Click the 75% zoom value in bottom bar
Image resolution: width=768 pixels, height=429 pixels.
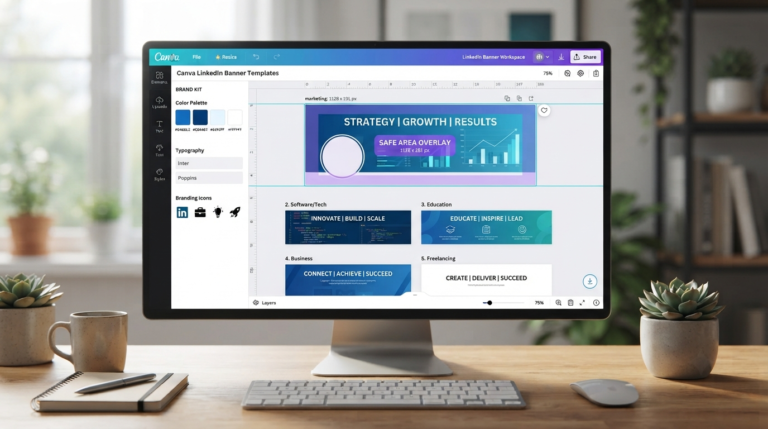click(x=539, y=303)
